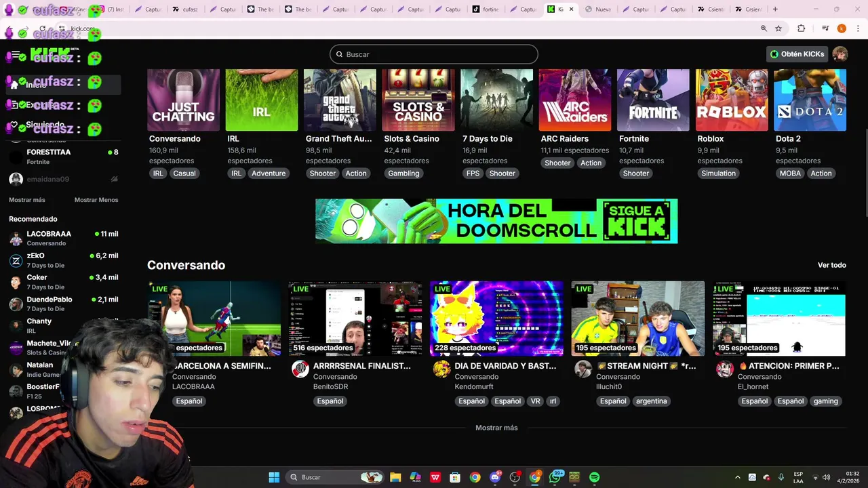The height and width of the screenshot is (488, 868).
Task: Open the Fortnite category thumbnail
Action: [654, 100]
